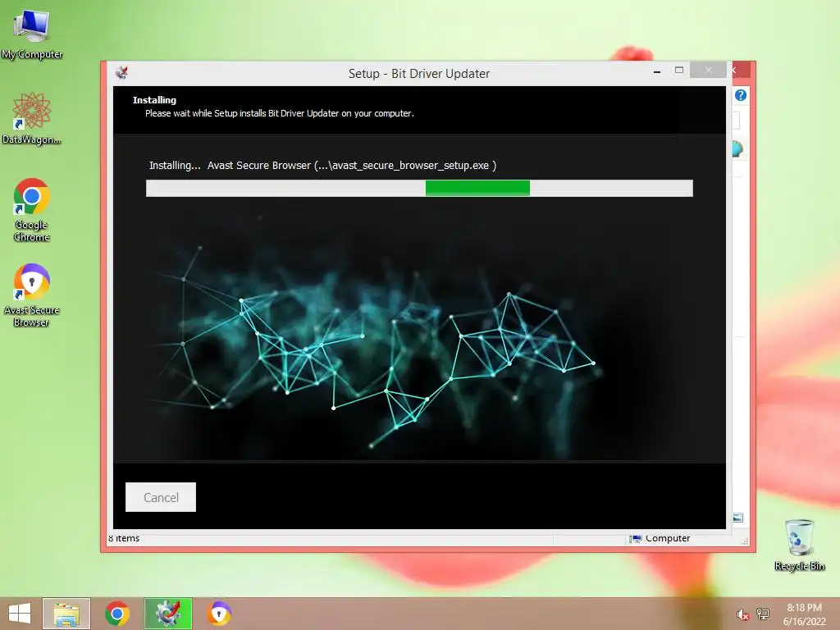
Task: Click the '8 items' status bar text
Action: pyautogui.click(x=124, y=538)
